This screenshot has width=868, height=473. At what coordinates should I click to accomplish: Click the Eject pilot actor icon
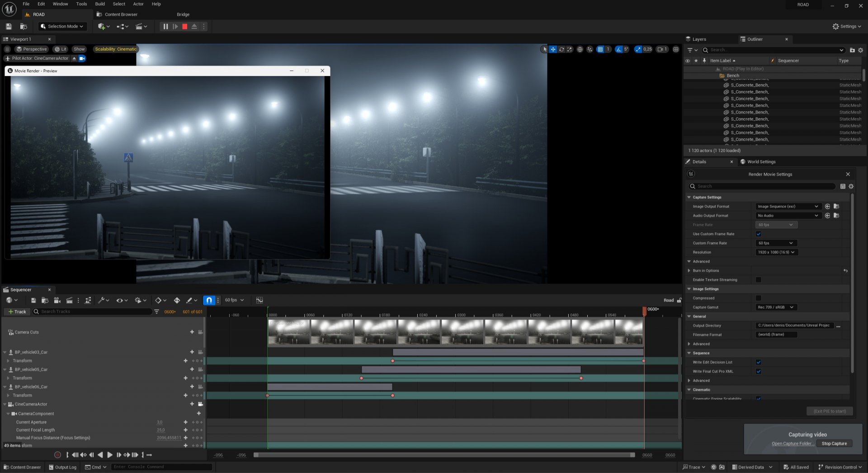point(74,58)
